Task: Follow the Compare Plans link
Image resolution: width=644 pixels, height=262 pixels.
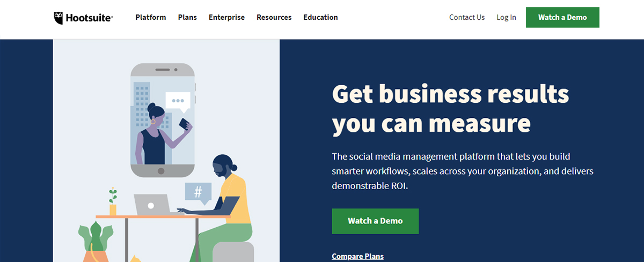Action: point(358,256)
